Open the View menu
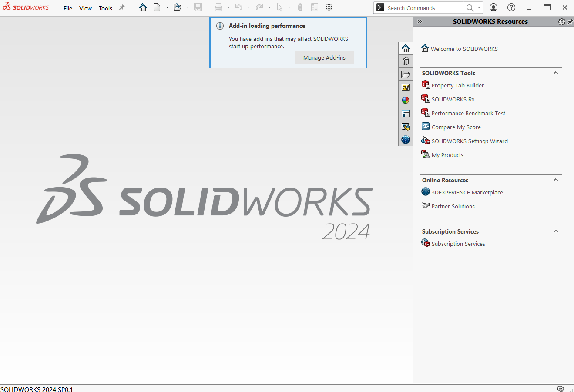Viewport: 574px width, 392px height. 85,8
